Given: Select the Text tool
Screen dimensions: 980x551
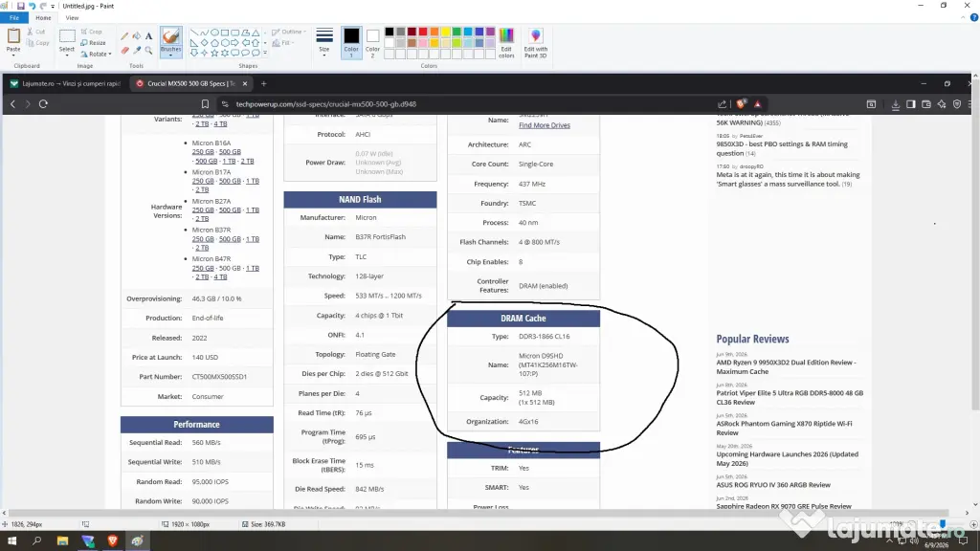Looking at the screenshot, I should click(148, 36).
